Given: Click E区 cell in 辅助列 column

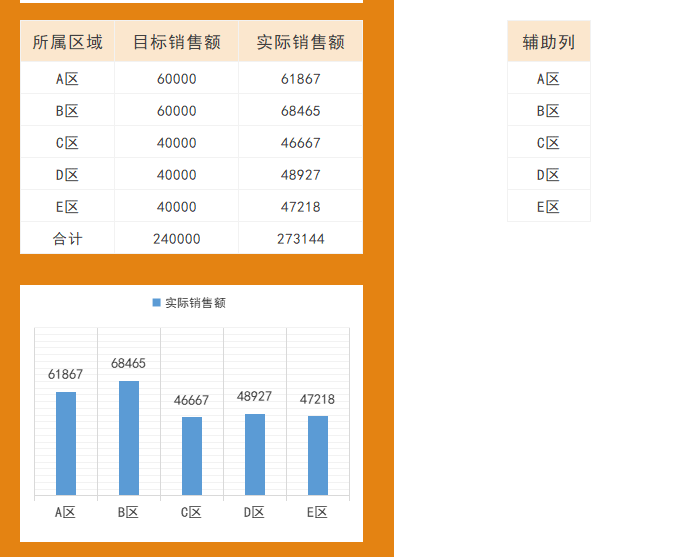Looking at the screenshot, I should pos(549,206).
